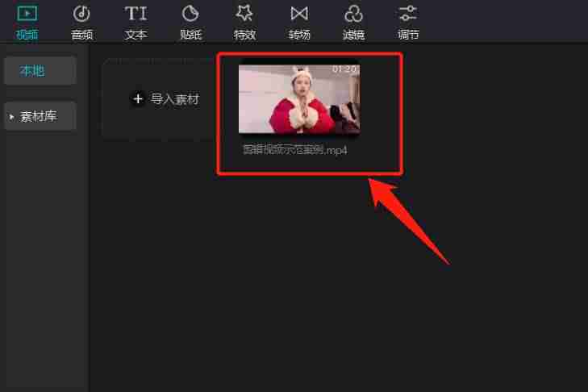Switch to the 音频 (Audio) tab icon

coord(81,14)
